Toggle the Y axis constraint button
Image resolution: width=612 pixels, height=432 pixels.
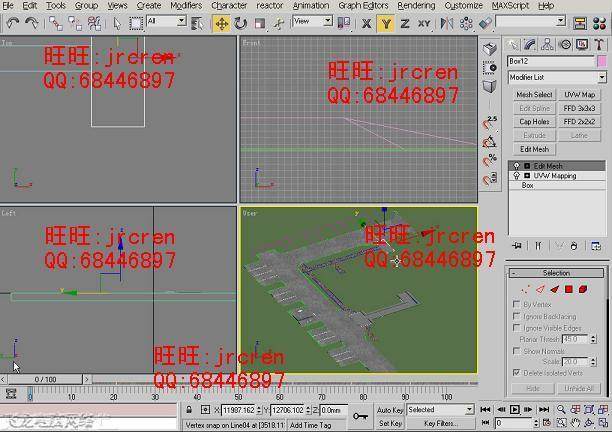(x=386, y=24)
